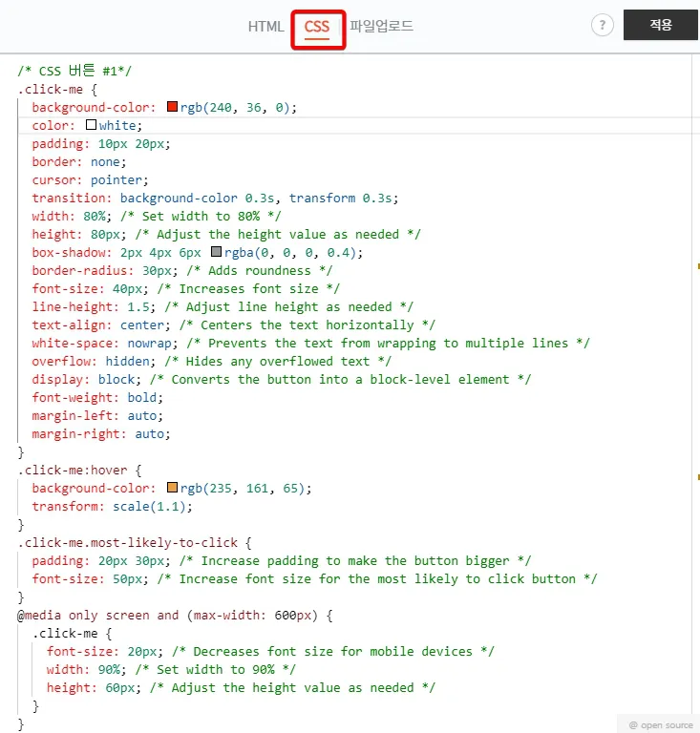Viewport: 700px width, 733px height.
Task: Click the 'cursor: pointer;' line
Action: coord(91,180)
